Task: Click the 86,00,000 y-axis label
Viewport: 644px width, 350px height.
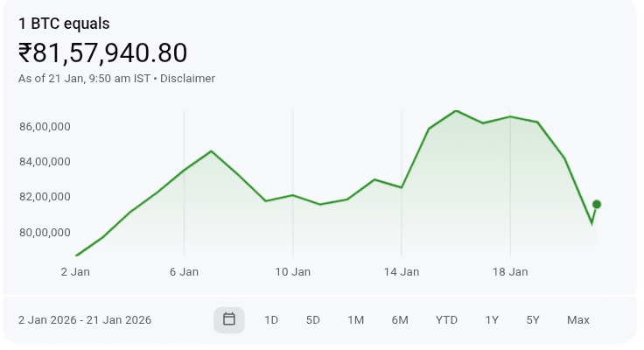Action: pos(45,127)
